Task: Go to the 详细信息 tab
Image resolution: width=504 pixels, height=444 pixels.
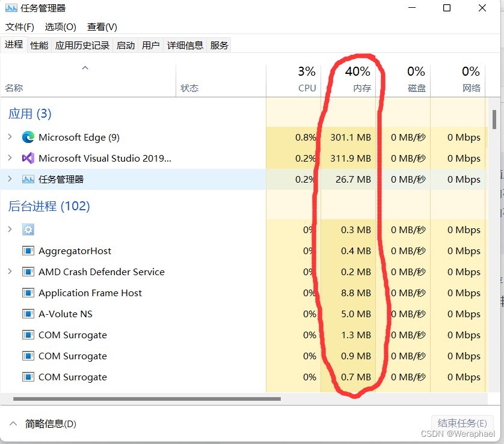Action: (x=185, y=45)
